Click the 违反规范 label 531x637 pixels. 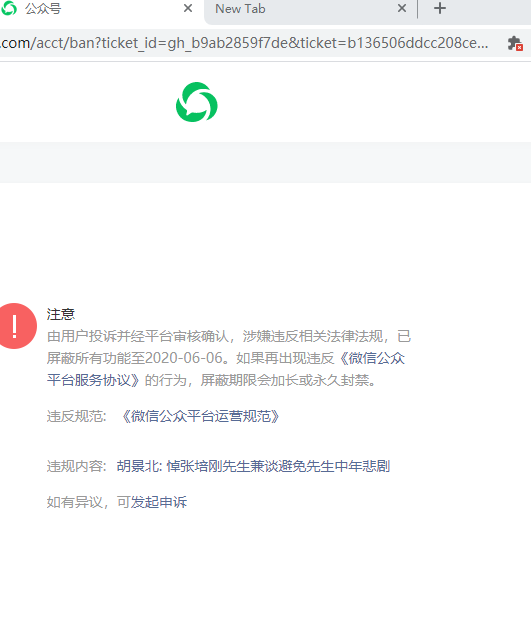pos(76,416)
